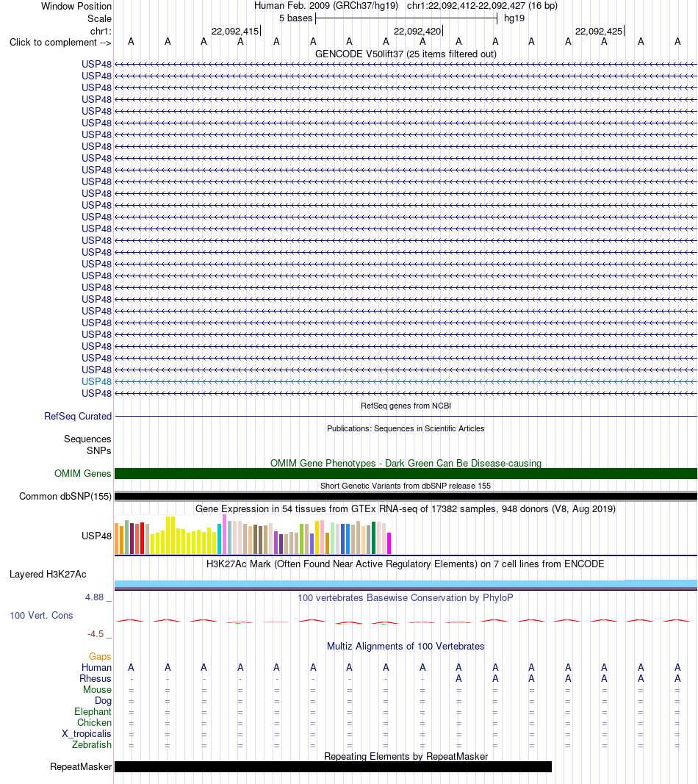Click the Human alignment row label
The height and width of the screenshot is (784, 698).
(96, 667)
